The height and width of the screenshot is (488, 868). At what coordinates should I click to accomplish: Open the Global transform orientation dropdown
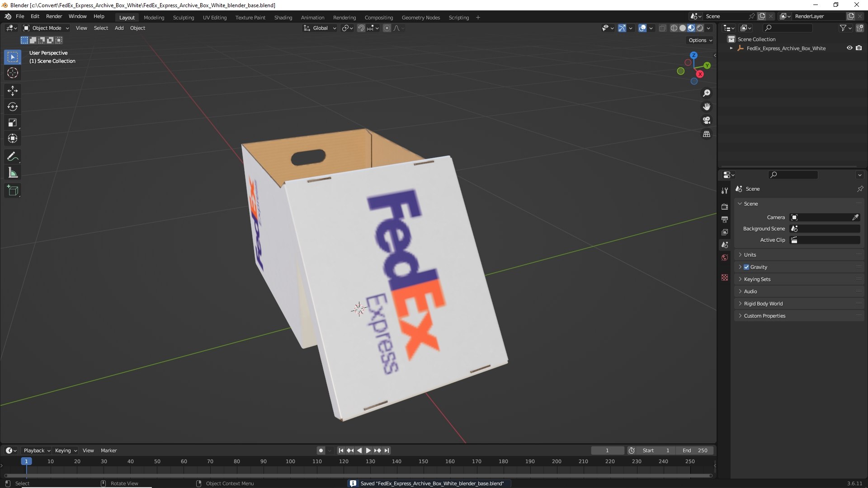click(320, 28)
